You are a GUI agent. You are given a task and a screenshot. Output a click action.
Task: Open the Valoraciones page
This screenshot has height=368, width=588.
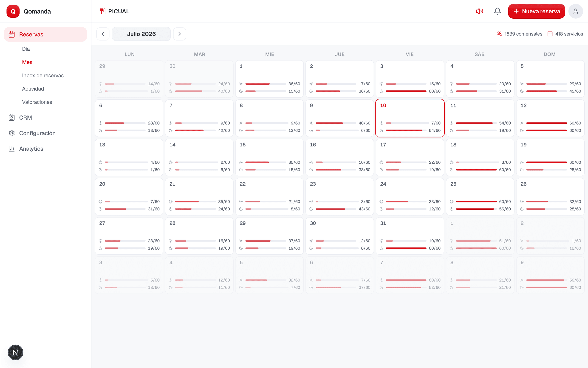37,102
